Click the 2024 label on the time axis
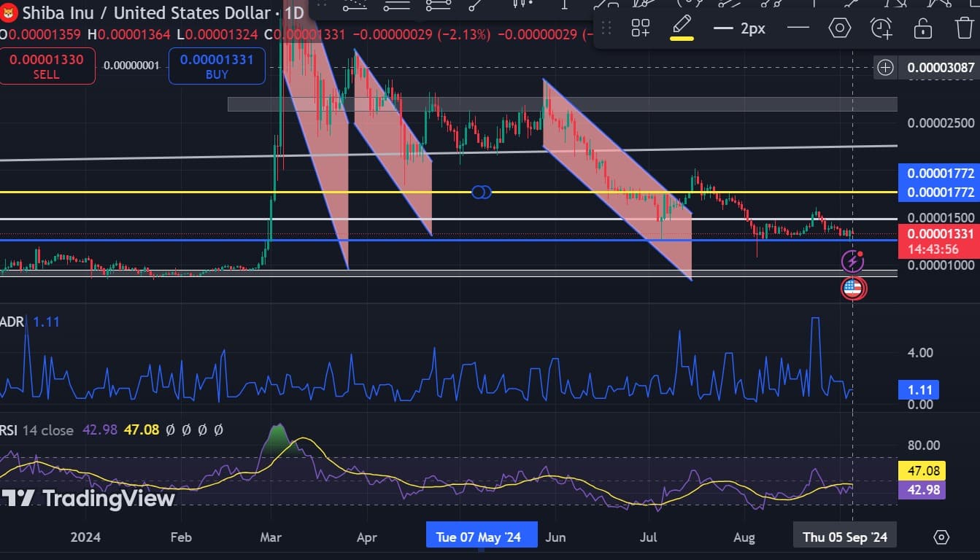The image size is (980, 560). pos(85,537)
